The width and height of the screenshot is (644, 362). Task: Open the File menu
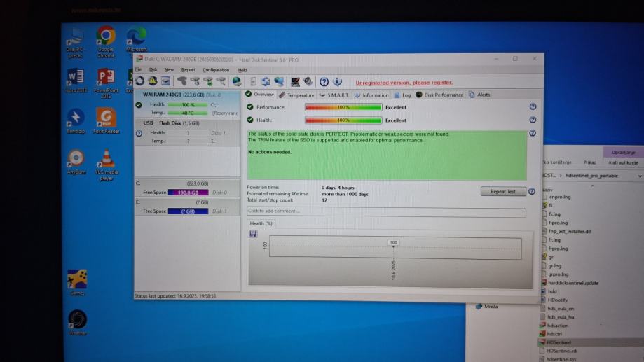pos(139,70)
